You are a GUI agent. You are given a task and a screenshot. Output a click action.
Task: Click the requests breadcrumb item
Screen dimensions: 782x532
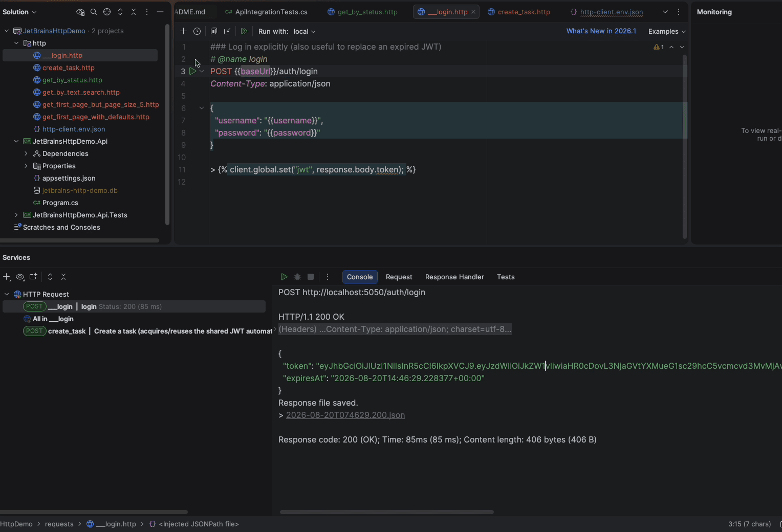[x=59, y=524]
